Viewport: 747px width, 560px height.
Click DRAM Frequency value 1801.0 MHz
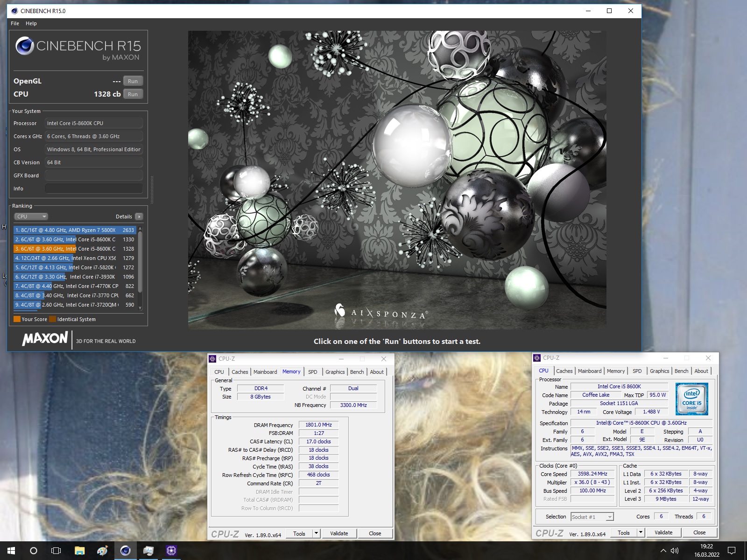[x=318, y=425]
